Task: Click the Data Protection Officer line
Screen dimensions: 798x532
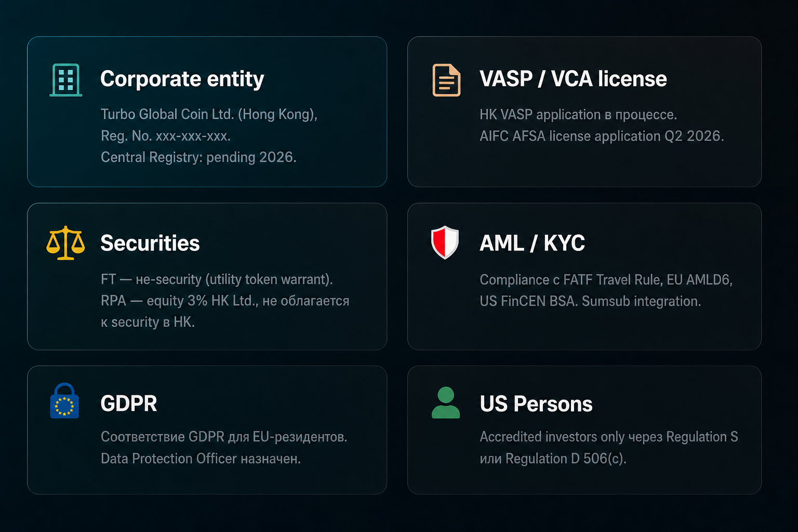Action: pyautogui.click(x=201, y=459)
